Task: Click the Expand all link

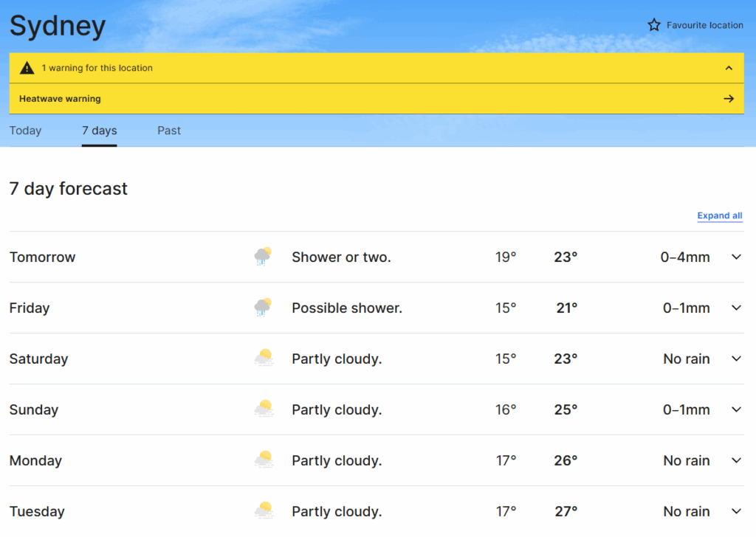Action: tap(719, 216)
